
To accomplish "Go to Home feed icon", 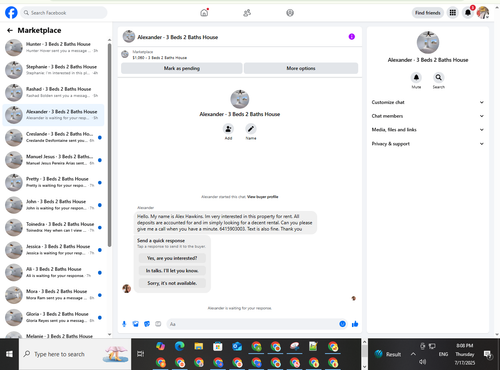I will [x=204, y=13].
